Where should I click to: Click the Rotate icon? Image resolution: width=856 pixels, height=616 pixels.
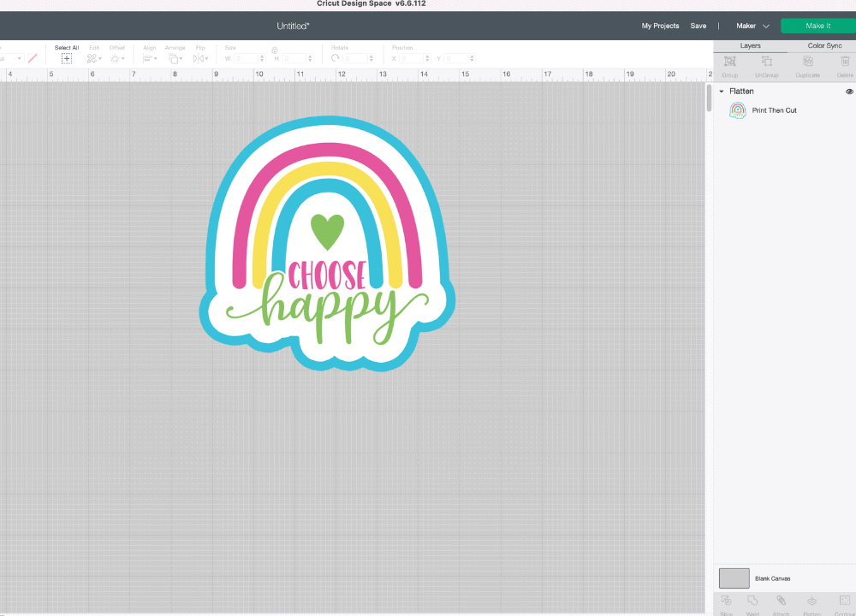[336, 58]
